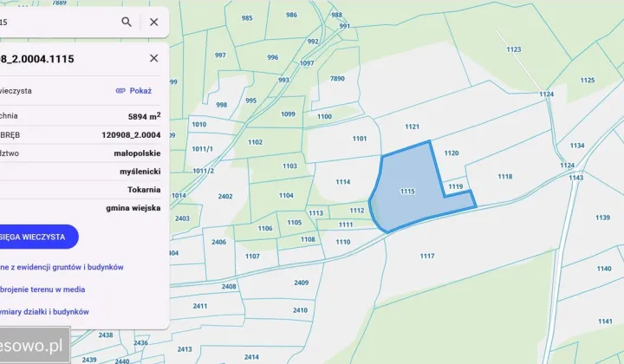Select parcel 1117 on the map
Image resolution: width=624 pixels, height=364 pixels.
(x=426, y=256)
